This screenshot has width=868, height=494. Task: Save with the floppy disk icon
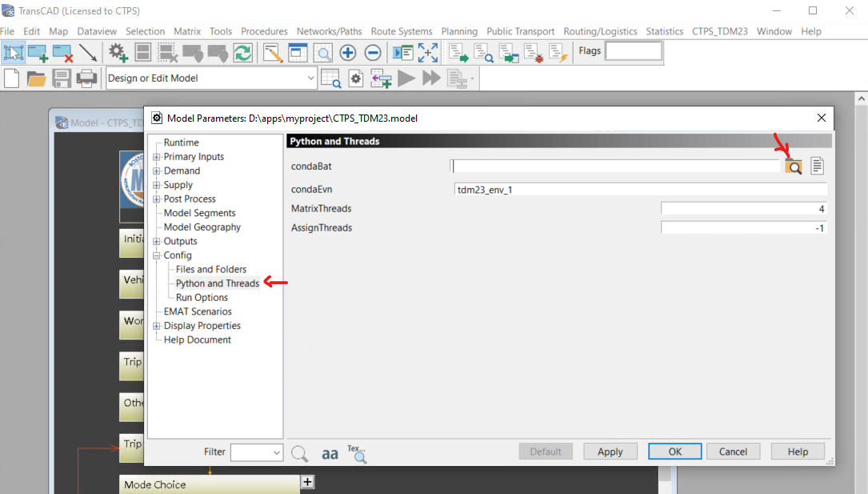point(62,78)
